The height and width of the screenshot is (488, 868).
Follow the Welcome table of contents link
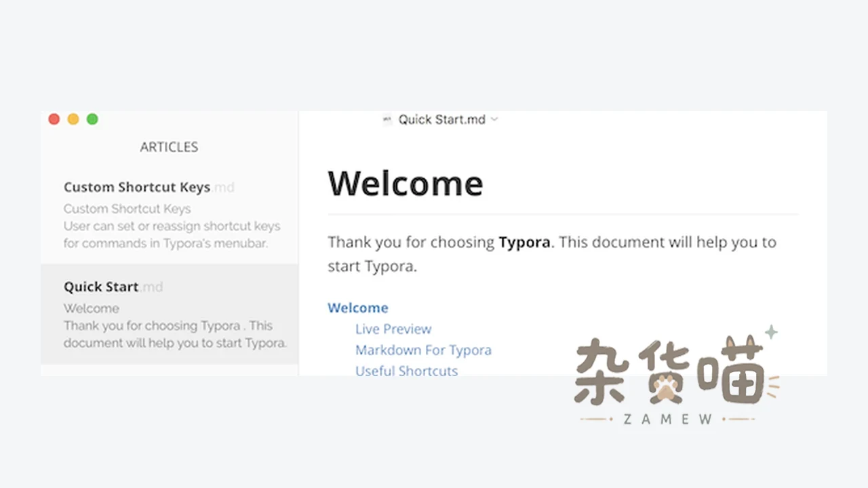(358, 308)
